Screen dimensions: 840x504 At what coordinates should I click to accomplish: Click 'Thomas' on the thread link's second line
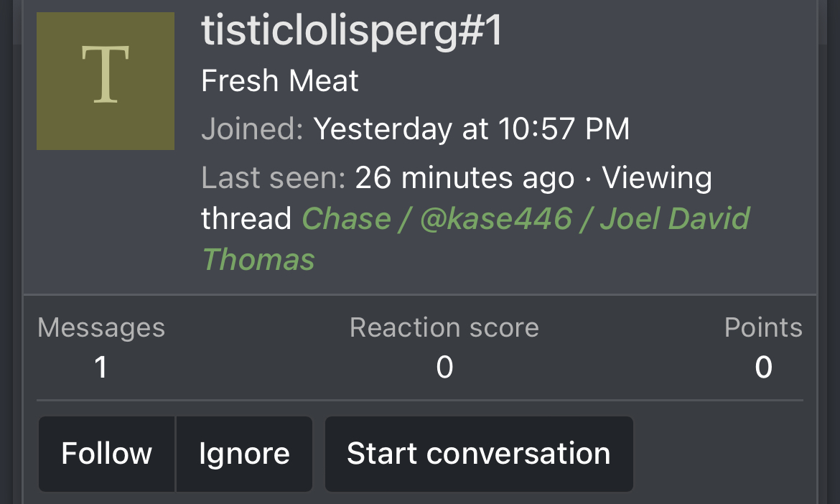click(258, 259)
